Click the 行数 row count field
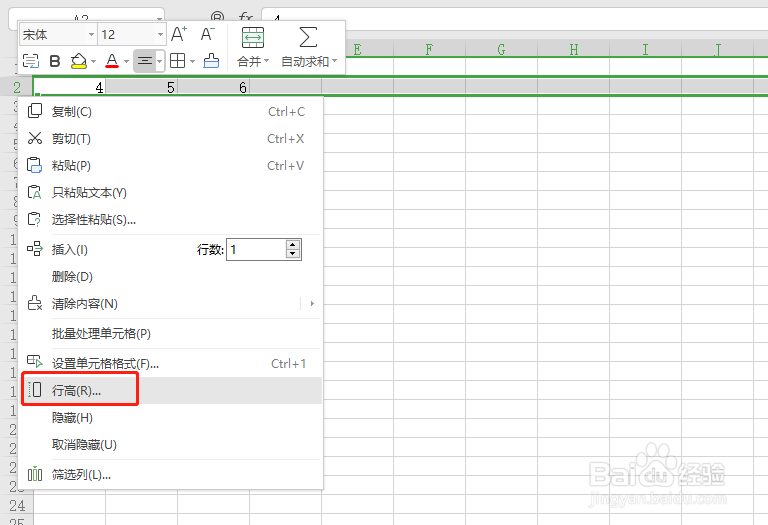 [x=256, y=250]
